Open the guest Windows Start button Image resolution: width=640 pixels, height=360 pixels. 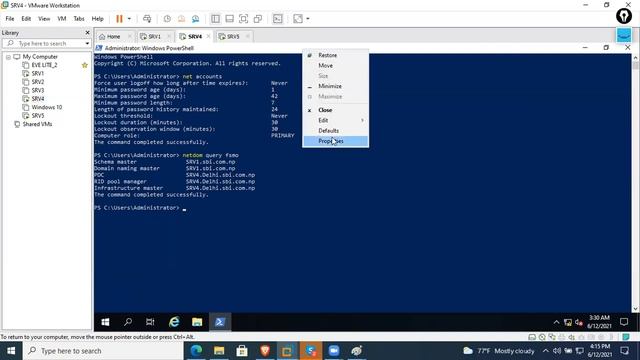[105, 322]
